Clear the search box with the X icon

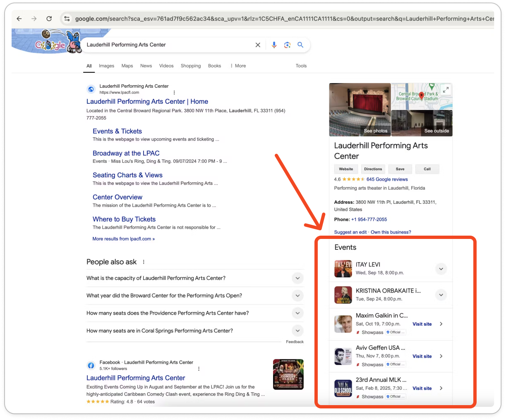pos(258,45)
